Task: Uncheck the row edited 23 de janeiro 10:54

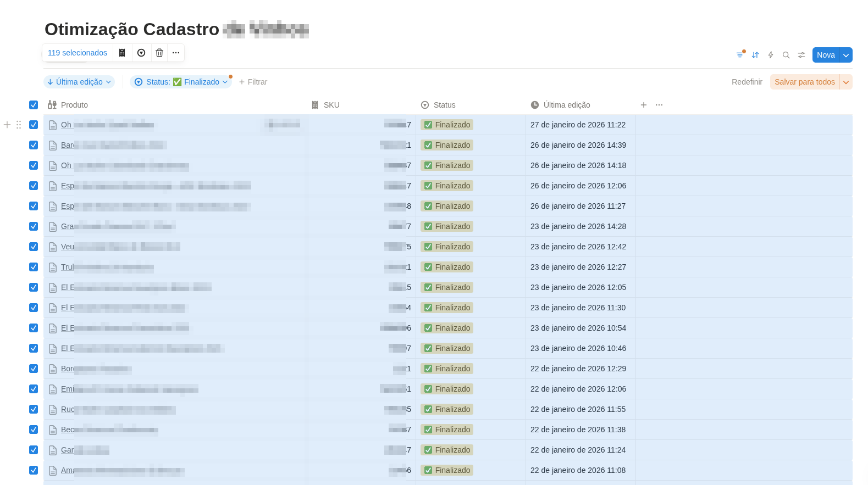Action: click(x=34, y=328)
